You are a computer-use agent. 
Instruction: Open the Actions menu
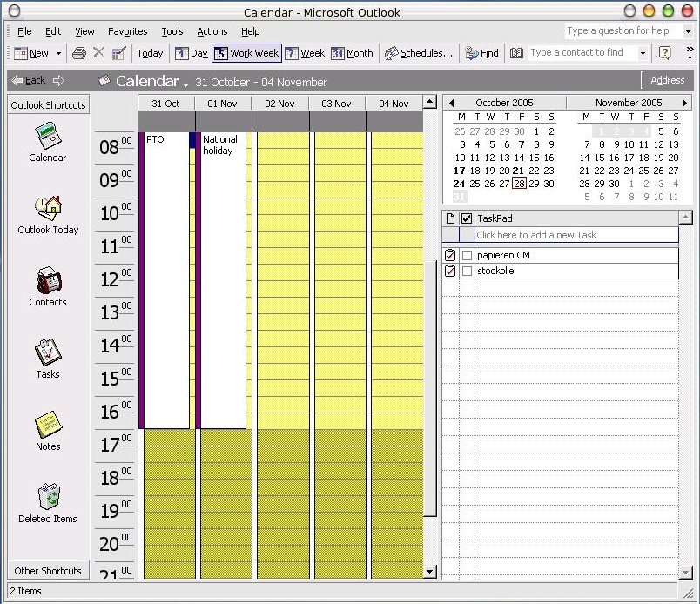point(212,31)
